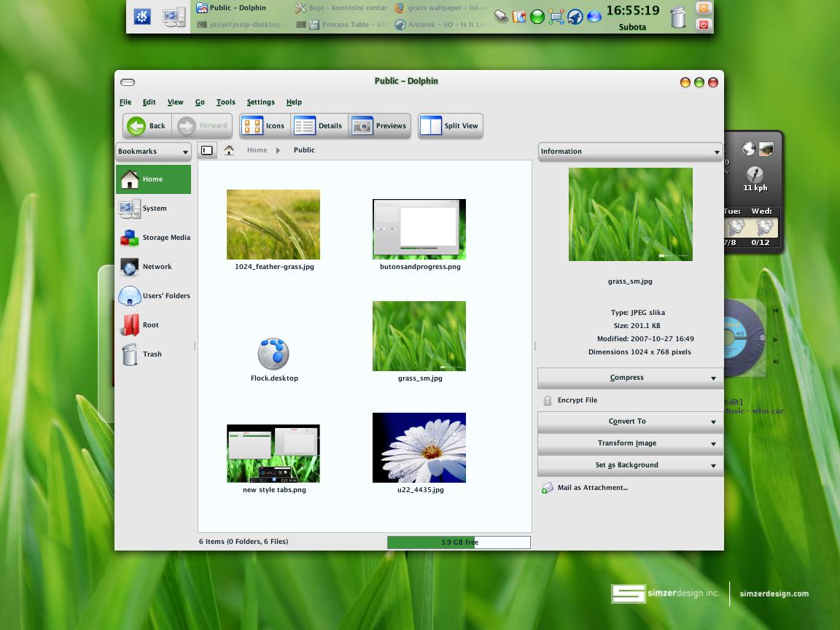The height and width of the screenshot is (630, 840).
Task: Open the KDE K menu in the top panel
Action: point(142,17)
